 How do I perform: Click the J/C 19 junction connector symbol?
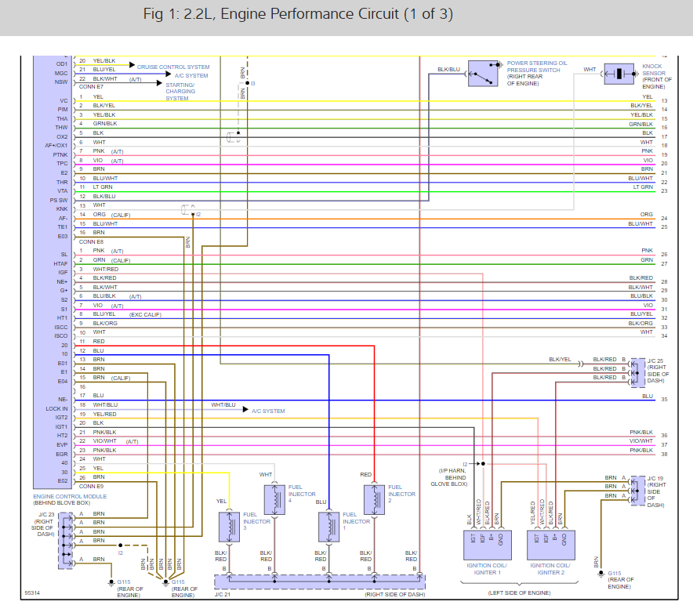tap(637, 491)
